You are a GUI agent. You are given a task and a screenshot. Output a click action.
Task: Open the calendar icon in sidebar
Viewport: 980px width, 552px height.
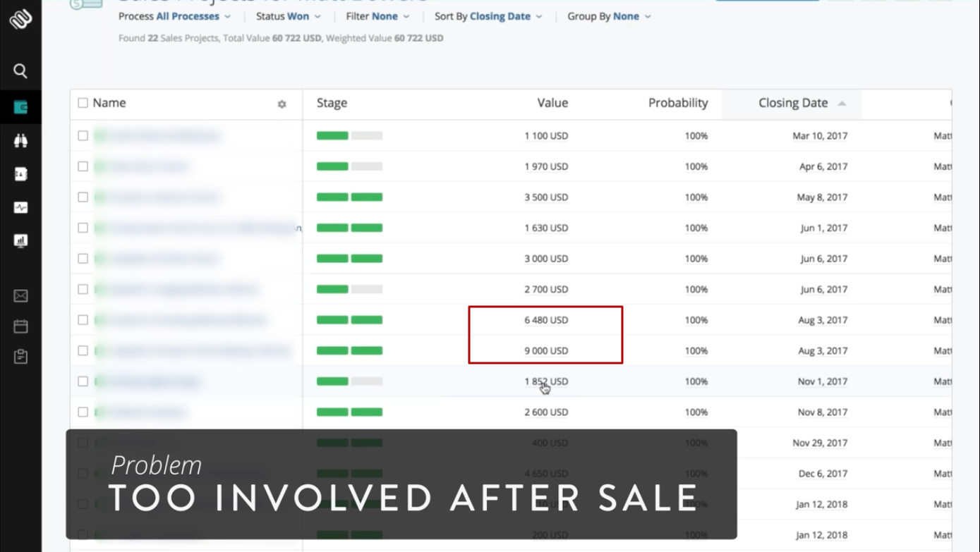[20, 326]
